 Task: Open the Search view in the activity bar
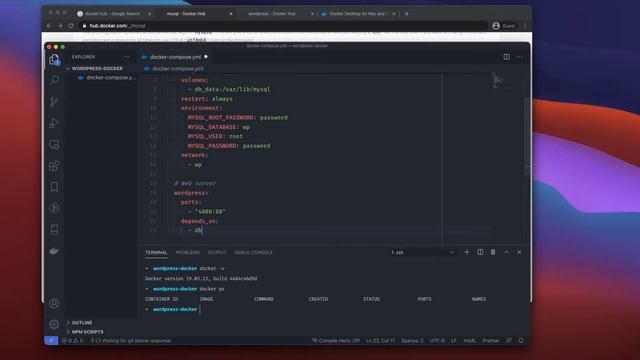[54, 80]
